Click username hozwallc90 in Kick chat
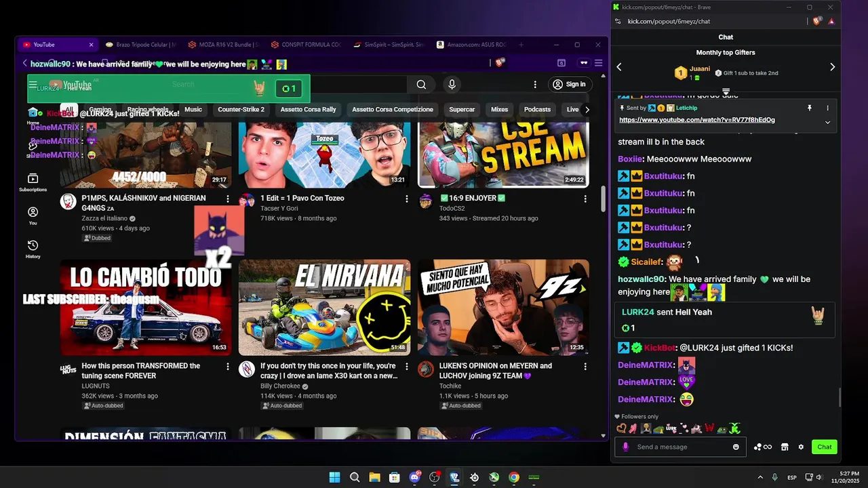This screenshot has height=488, width=868. (x=642, y=279)
